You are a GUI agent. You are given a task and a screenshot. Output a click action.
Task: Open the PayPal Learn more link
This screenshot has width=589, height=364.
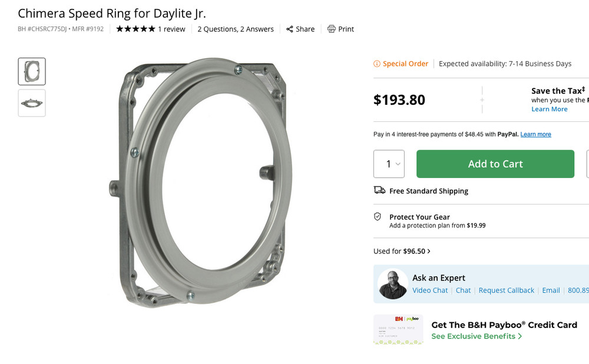[x=535, y=134]
